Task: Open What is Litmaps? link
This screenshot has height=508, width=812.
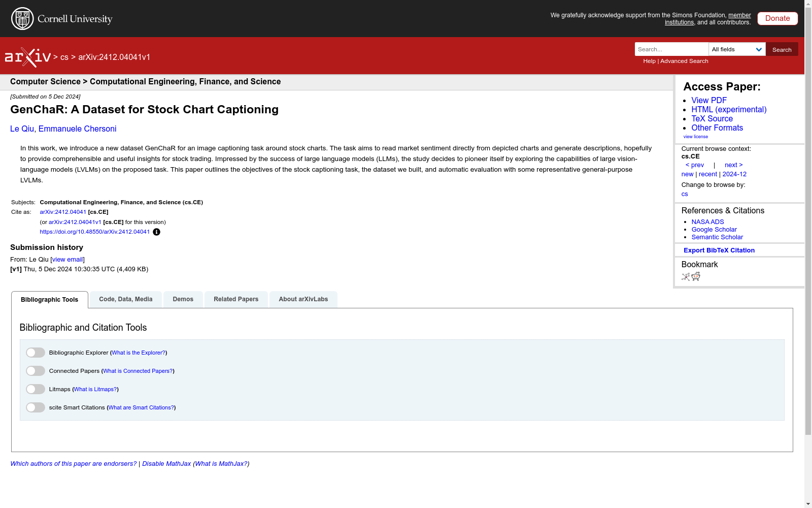Action: click(x=95, y=389)
